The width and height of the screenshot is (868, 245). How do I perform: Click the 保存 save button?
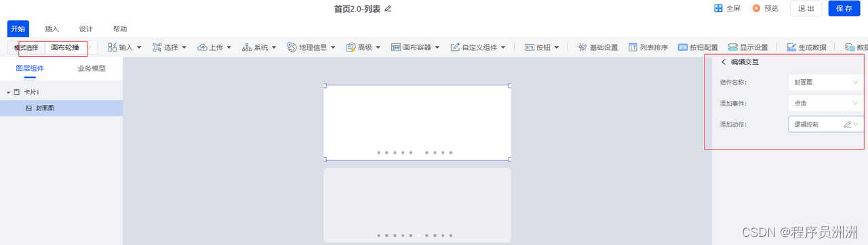844,9
